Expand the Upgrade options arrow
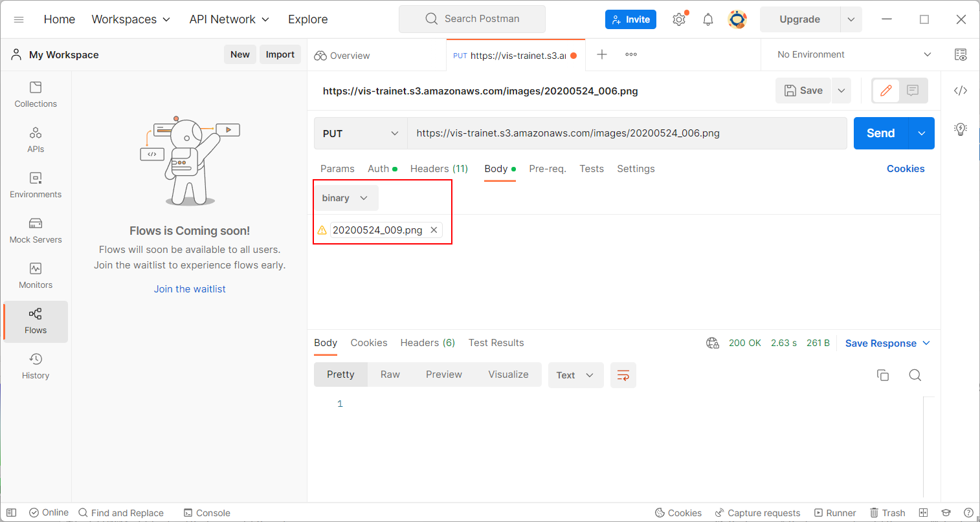Screen dimensions: 980x522 pos(851,19)
